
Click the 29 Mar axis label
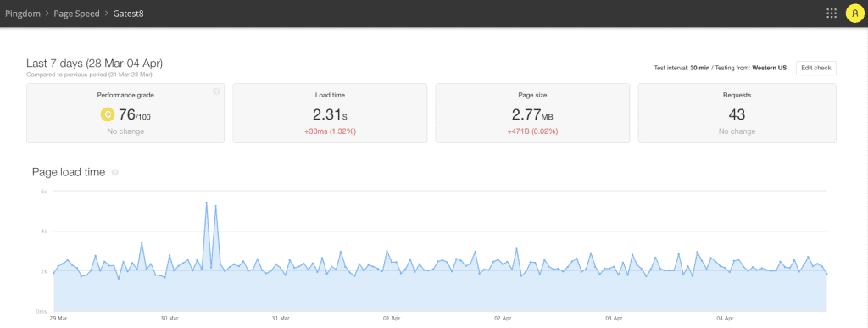[x=58, y=319]
